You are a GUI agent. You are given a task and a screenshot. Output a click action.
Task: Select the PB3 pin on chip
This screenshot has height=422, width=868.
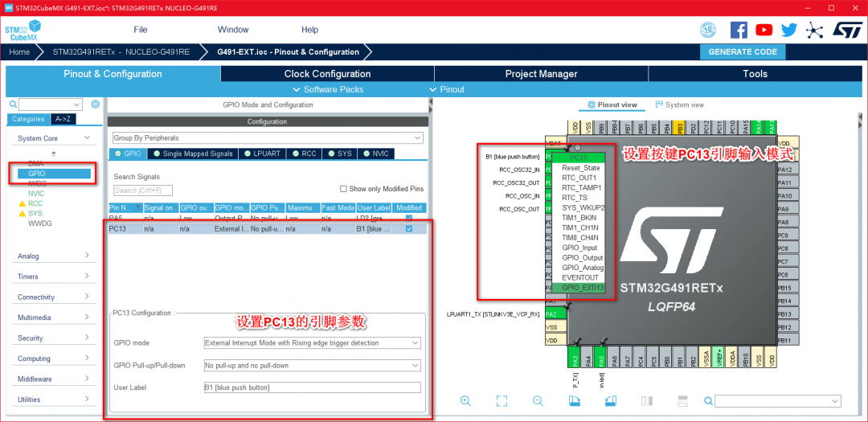tap(681, 127)
